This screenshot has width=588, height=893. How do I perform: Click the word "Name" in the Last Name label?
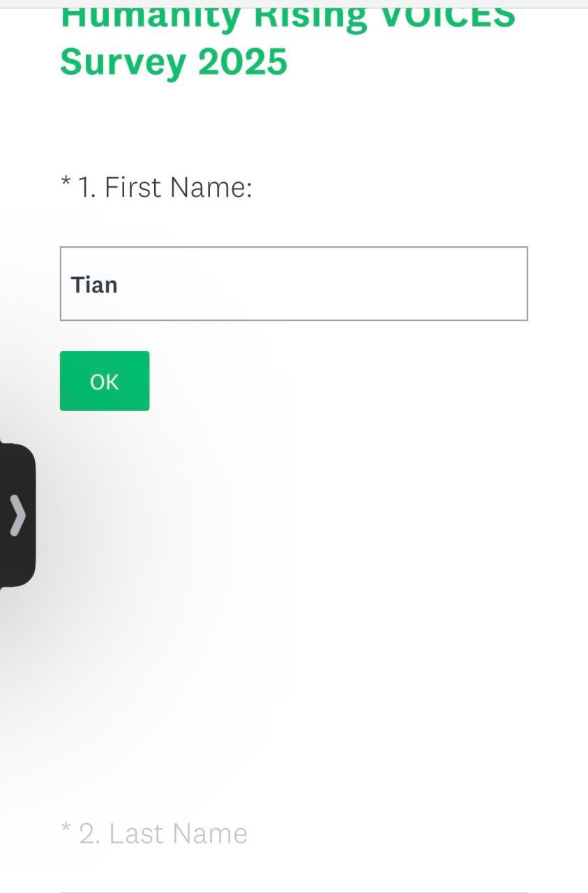213,834
